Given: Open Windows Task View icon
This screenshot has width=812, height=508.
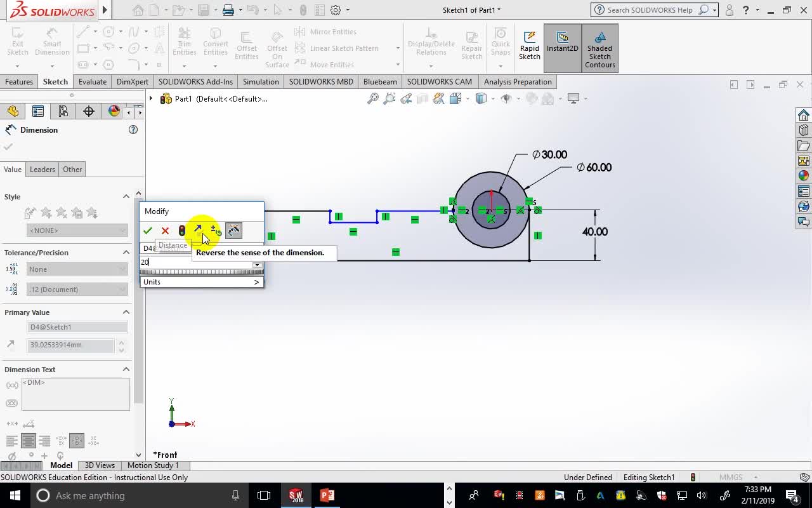Looking at the screenshot, I should 264,495.
